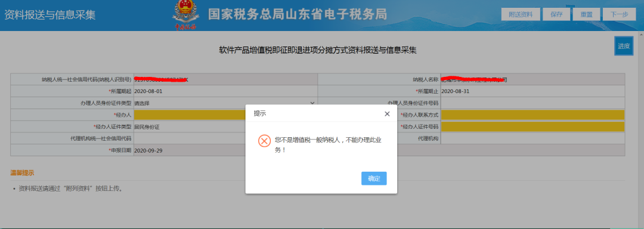Click the red error circle icon
Image resolution: width=644 pixels, height=229 pixels.
(x=265, y=141)
